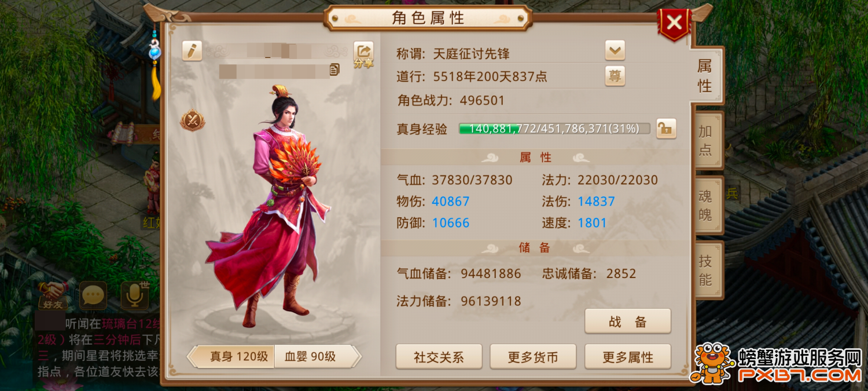The image size is (868, 391).
Task: Open the chat bubble icon
Action: tap(93, 295)
